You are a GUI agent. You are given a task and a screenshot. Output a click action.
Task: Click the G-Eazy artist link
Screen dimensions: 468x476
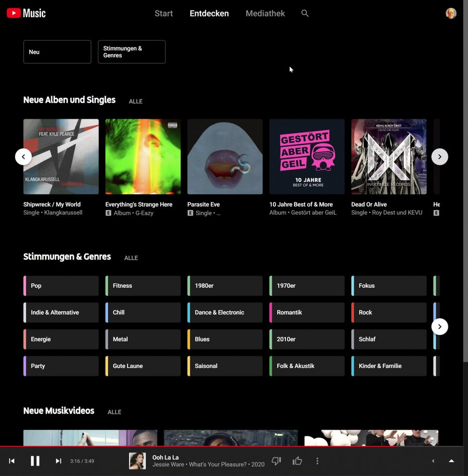point(144,213)
